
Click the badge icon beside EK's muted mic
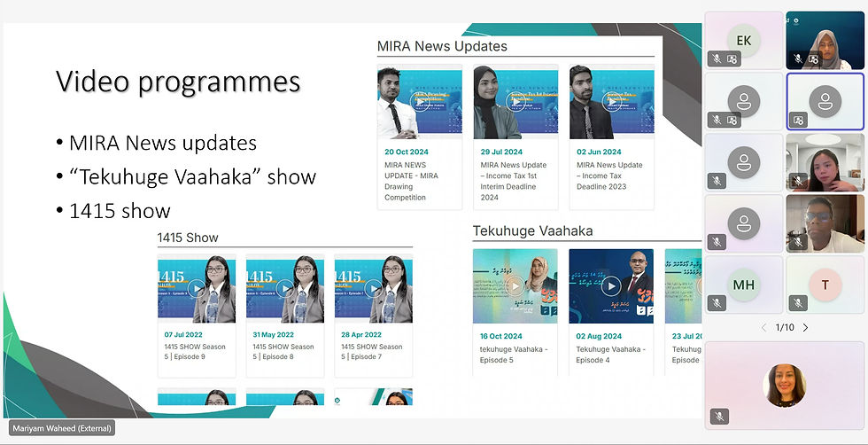coord(732,59)
